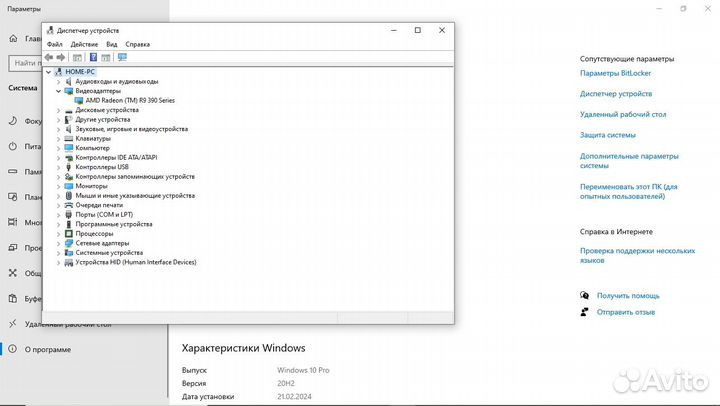Click the scan for hardware changes icon
Viewport: 720px width, 406px height.
click(122, 57)
